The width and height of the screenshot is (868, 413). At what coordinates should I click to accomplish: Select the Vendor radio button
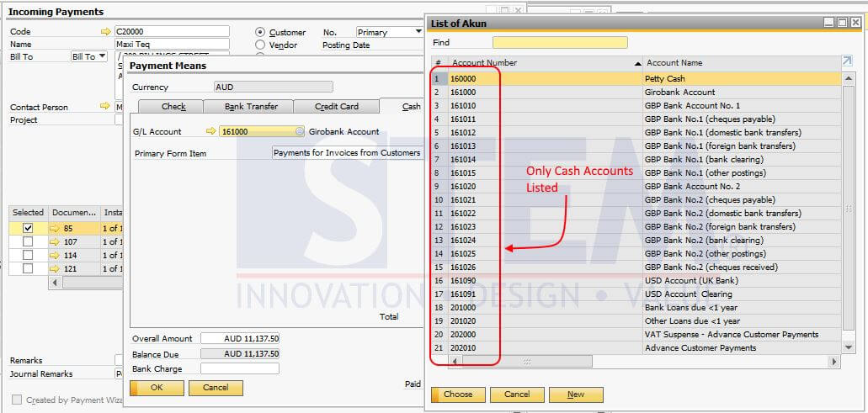(x=260, y=45)
